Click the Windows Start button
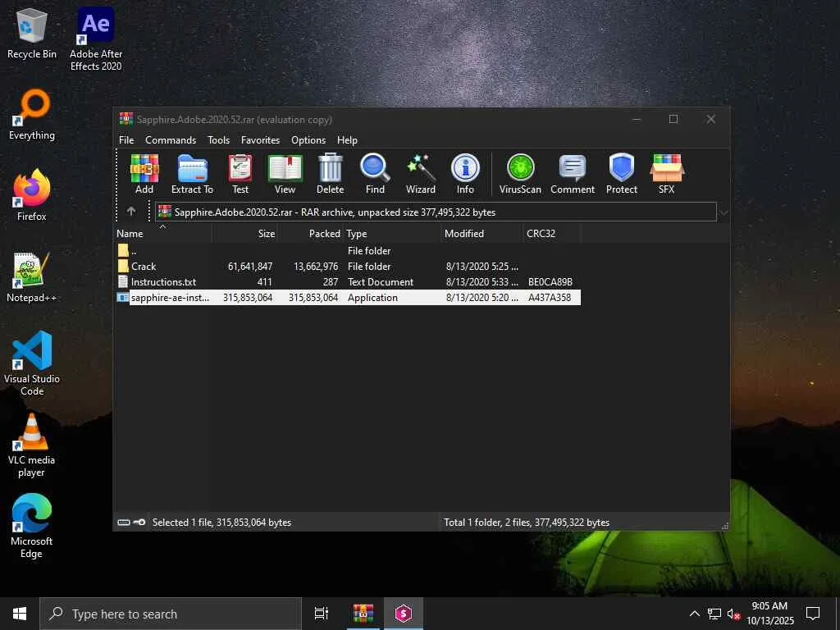 [x=20, y=614]
